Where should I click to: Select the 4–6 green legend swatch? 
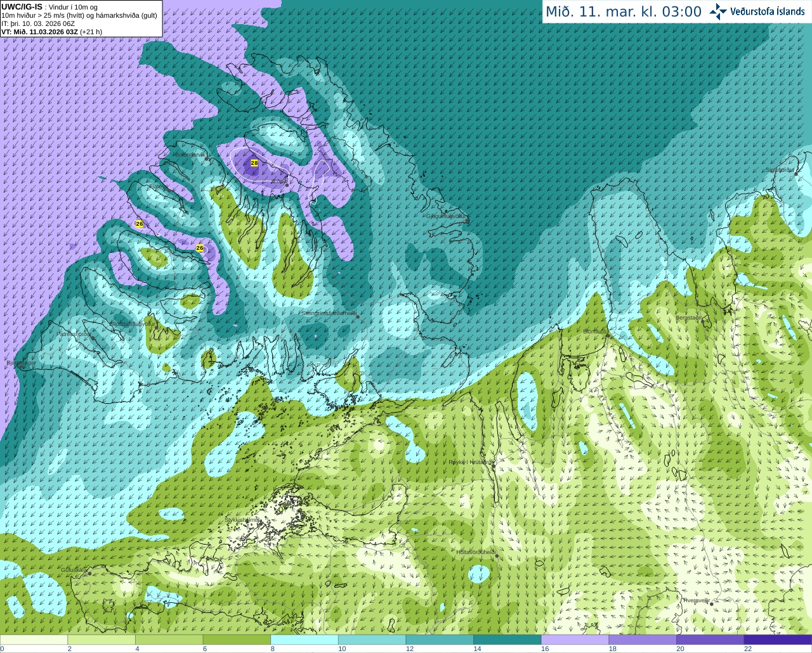tap(169, 640)
